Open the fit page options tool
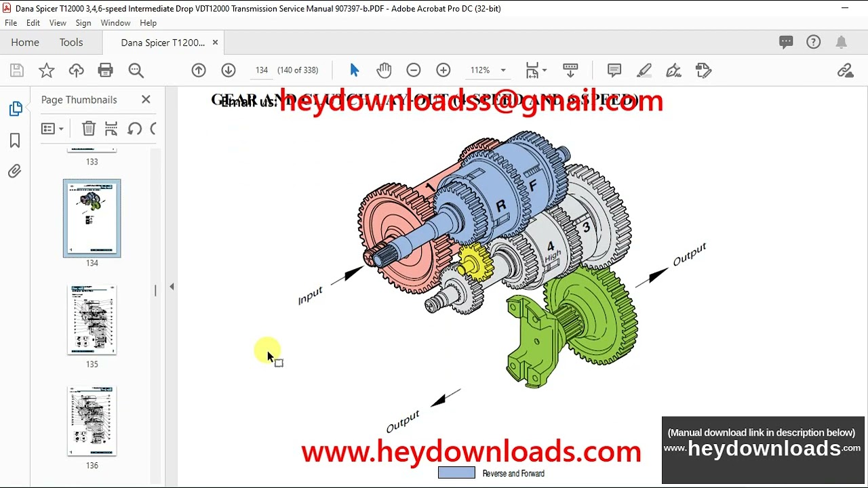Screen dimensions: 868x488 [532, 70]
